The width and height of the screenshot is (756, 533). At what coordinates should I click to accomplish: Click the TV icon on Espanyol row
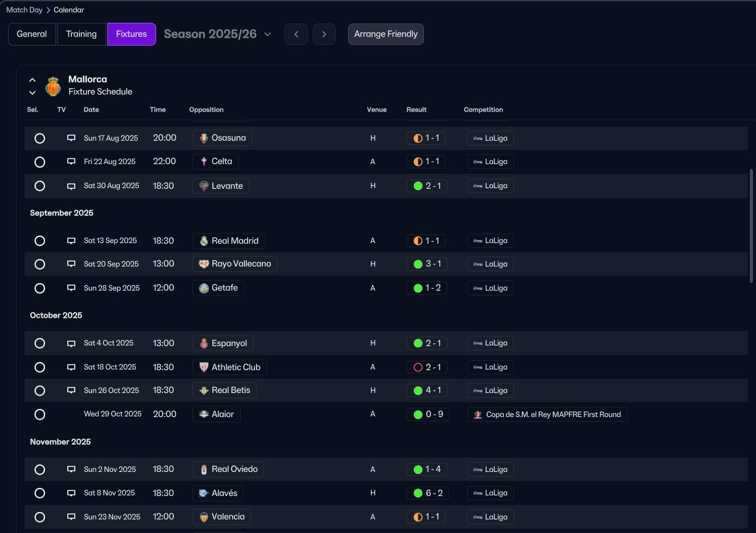[72, 343]
